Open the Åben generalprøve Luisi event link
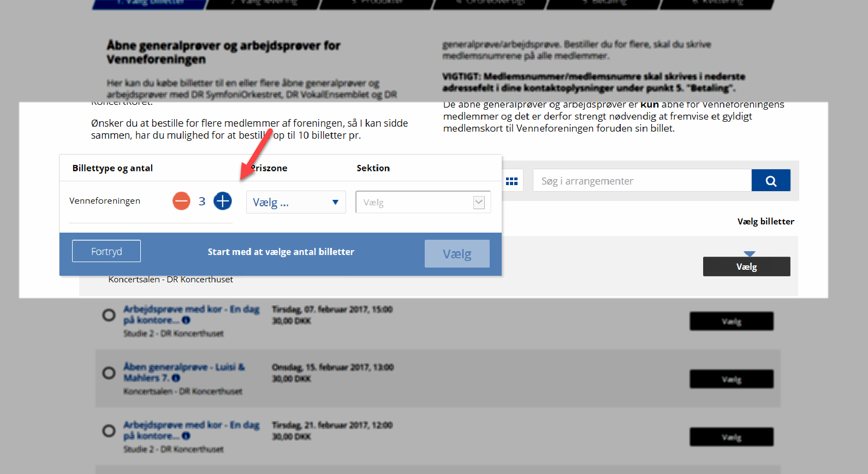Viewport: 868px width, 474px height. (x=183, y=367)
